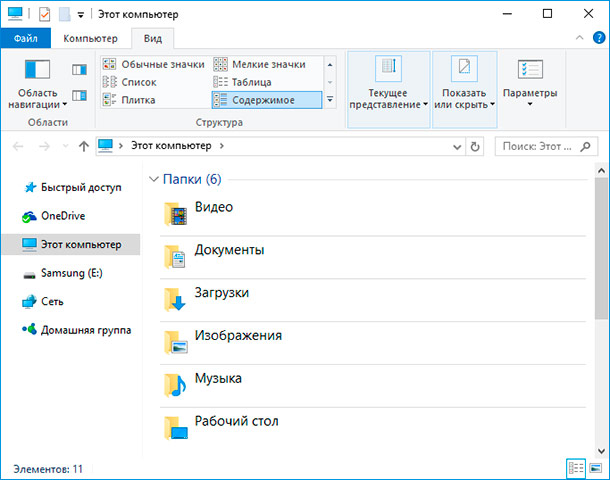This screenshot has height=480, width=610.
Task: Select Обычные значки layout
Action: coord(155,64)
